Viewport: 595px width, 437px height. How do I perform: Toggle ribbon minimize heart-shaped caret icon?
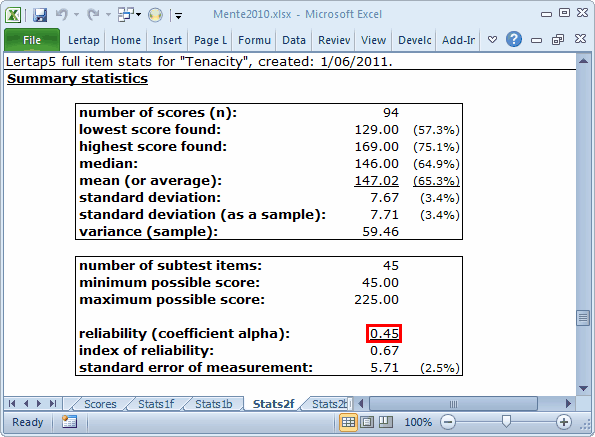(x=493, y=39)
